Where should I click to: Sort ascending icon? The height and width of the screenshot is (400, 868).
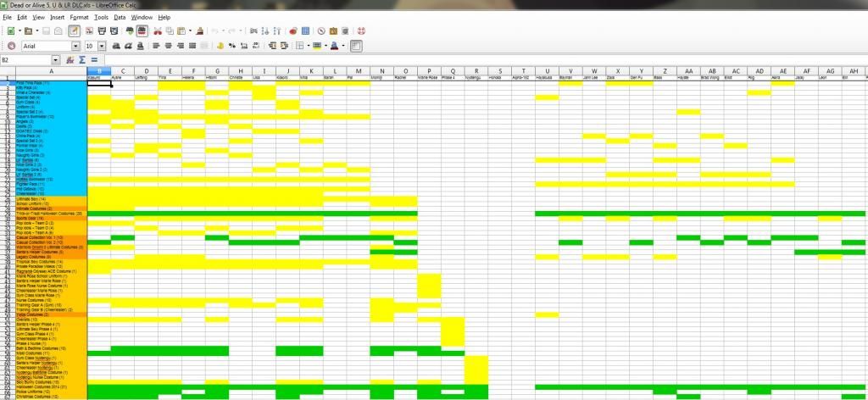point(265,31)
